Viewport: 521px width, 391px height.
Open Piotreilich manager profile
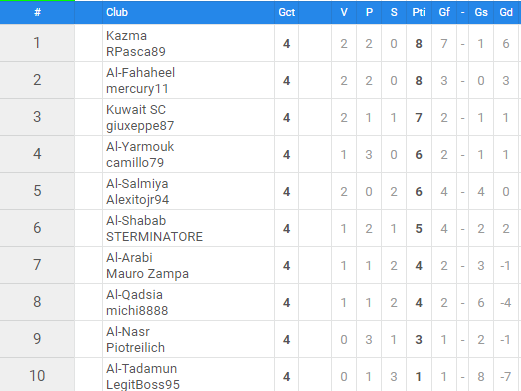click(x=135, y=348)
